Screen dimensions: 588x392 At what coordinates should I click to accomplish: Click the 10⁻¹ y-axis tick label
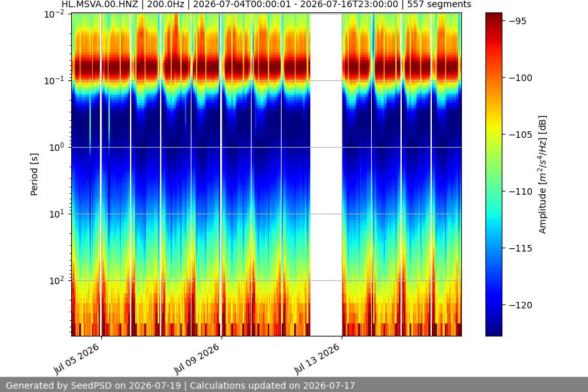[54, 80]
